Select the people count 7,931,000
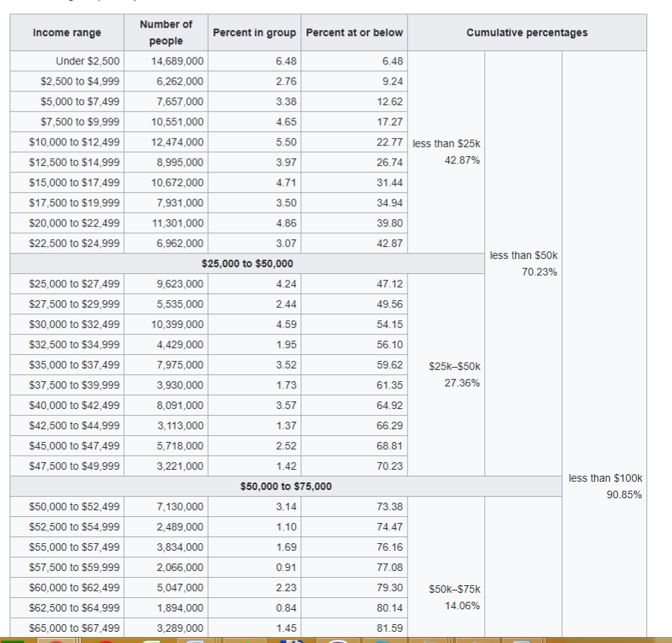672x643 pixels. point(179,203)
